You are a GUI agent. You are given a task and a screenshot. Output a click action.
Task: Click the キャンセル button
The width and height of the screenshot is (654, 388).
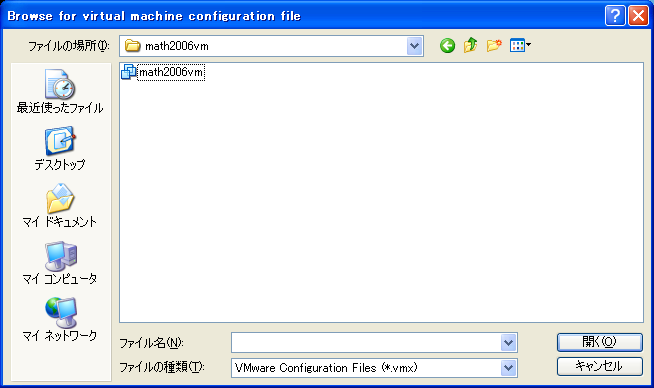point(600,366)
